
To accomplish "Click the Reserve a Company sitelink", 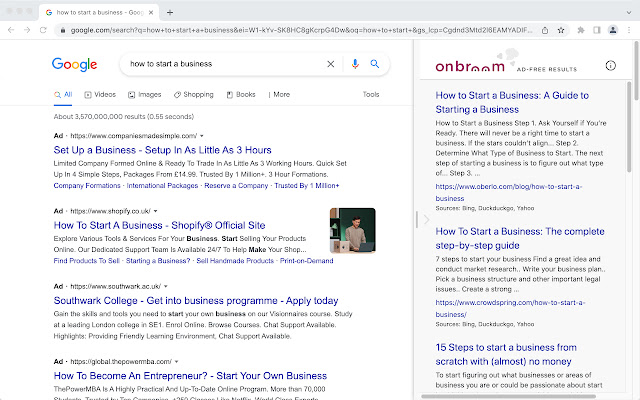I will (x=236, y=186).
